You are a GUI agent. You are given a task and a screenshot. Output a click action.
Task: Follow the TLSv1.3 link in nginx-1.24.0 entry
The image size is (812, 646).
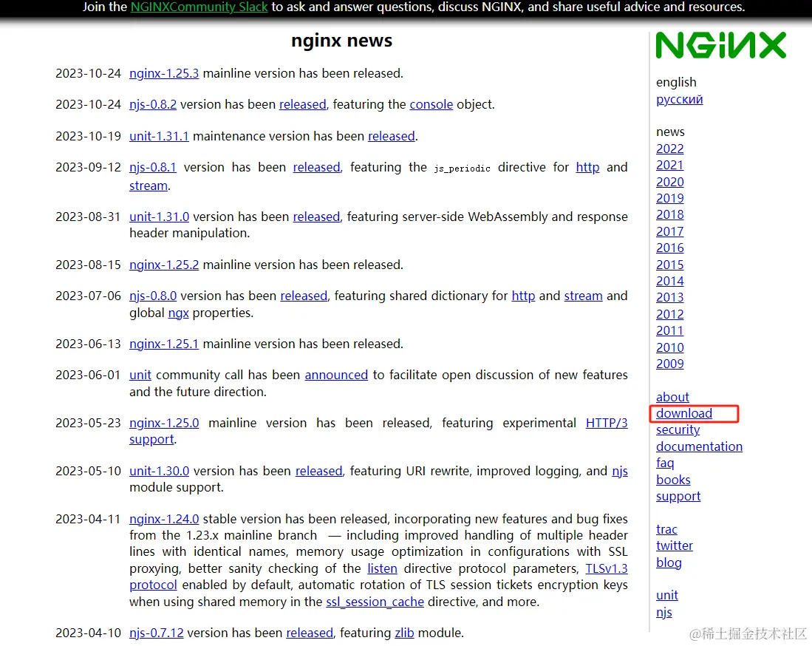tap(607, 569)
